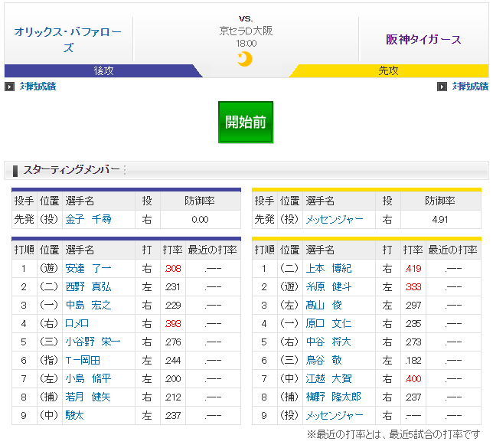Screen dimensions: 493x448
Task: Open player 原口 文仁 page
Action: pos(329,323)
